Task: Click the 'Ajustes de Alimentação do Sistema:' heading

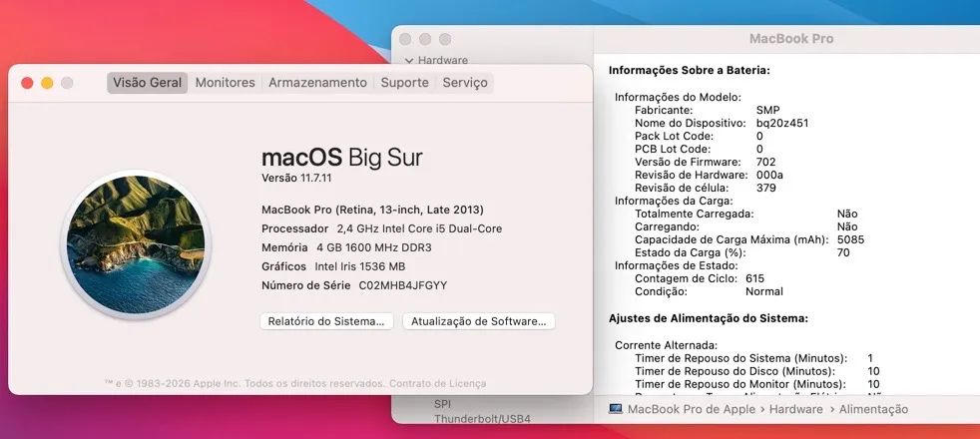Action: tap(709, 318)
